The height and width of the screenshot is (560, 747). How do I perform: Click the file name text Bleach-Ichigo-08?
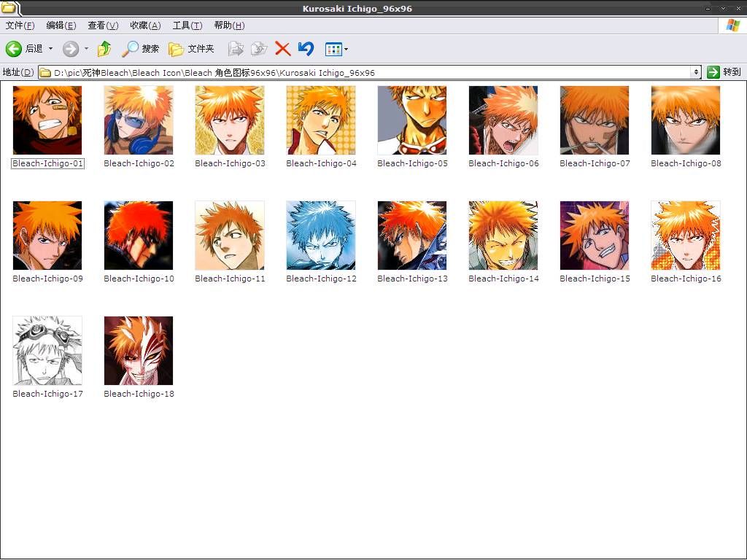click(x=686, y=163)
